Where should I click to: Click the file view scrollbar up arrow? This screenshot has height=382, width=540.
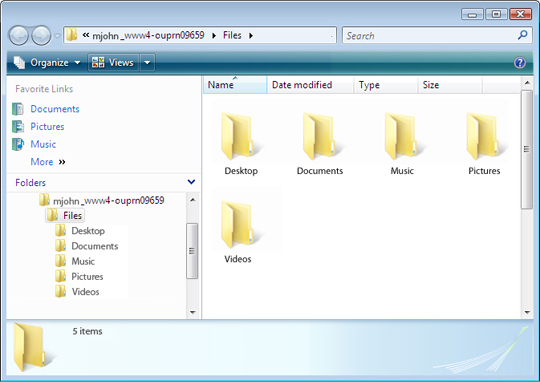pos(527,83)
